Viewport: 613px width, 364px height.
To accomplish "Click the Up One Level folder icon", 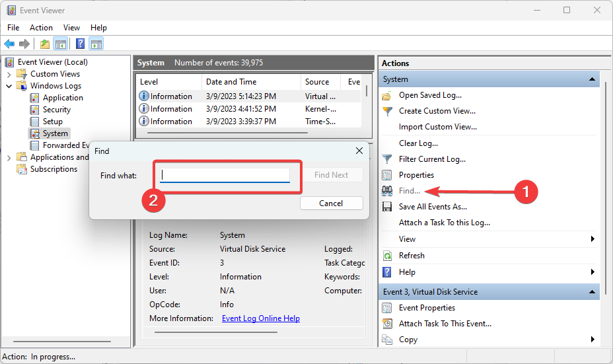I will point(45,44).
